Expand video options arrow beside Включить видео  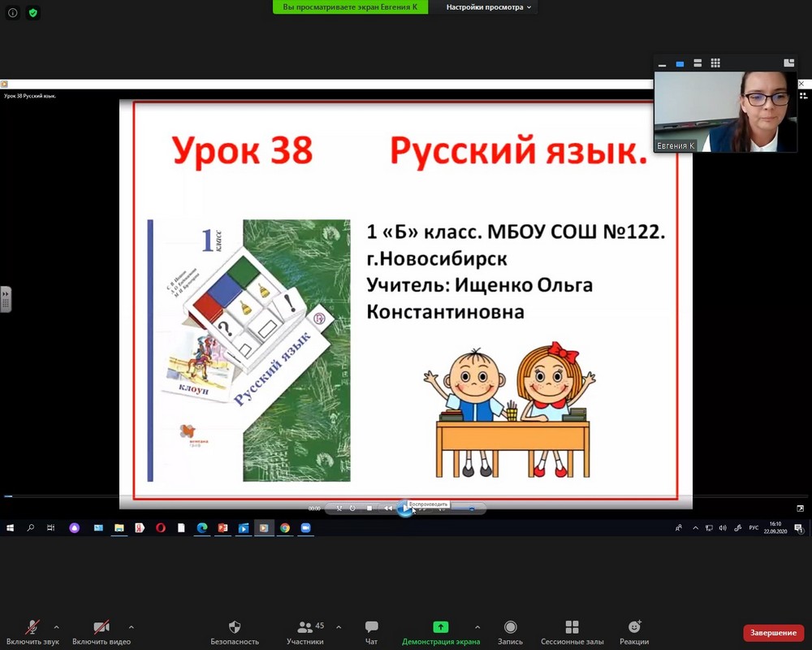tap(131, 627)
